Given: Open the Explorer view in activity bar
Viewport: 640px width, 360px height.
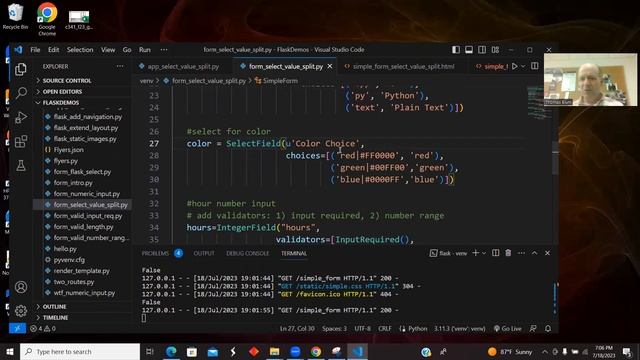Looking at the screenshot, I should click(21, 69).
